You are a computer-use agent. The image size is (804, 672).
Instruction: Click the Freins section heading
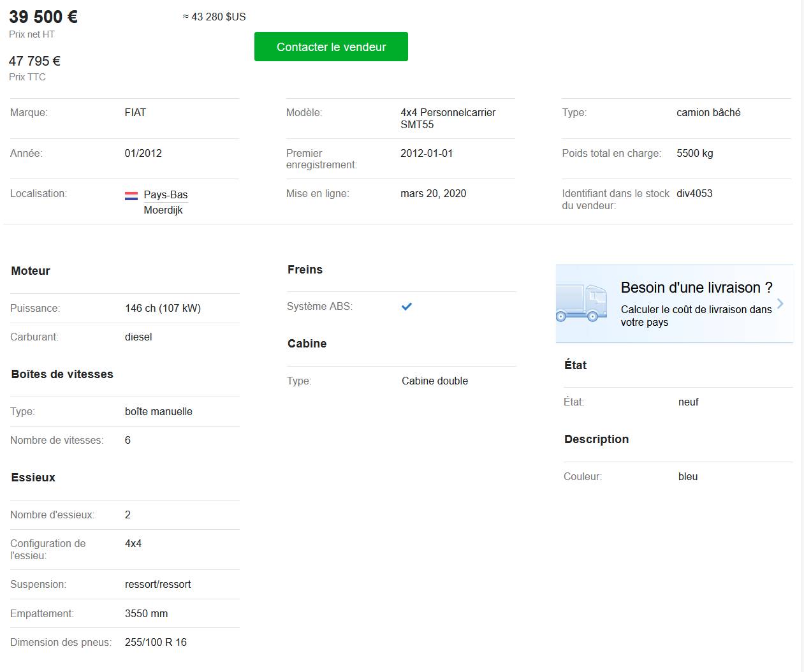coord(305,270)
